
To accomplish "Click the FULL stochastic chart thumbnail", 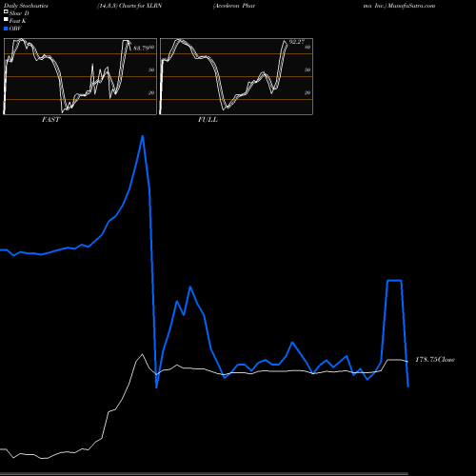I will (x=236, y=76).
